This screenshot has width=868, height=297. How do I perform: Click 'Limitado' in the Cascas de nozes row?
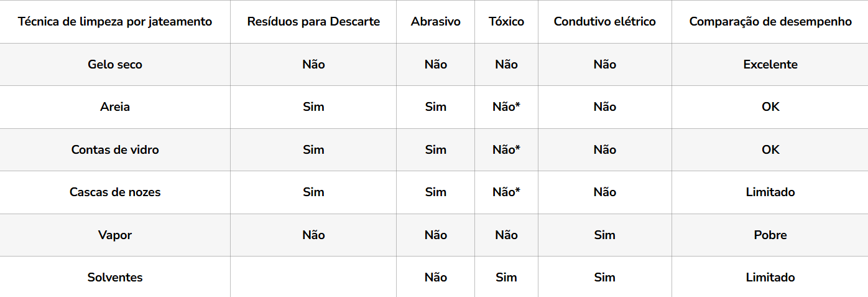770,192
